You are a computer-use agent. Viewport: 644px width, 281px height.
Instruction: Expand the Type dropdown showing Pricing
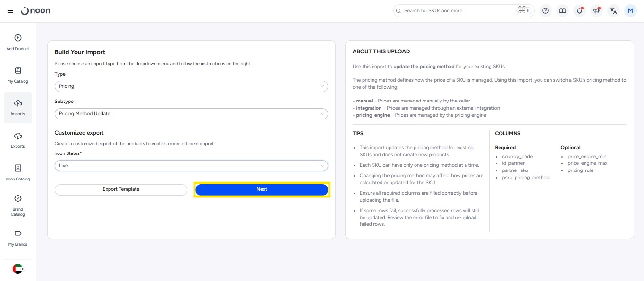(191, 86)
